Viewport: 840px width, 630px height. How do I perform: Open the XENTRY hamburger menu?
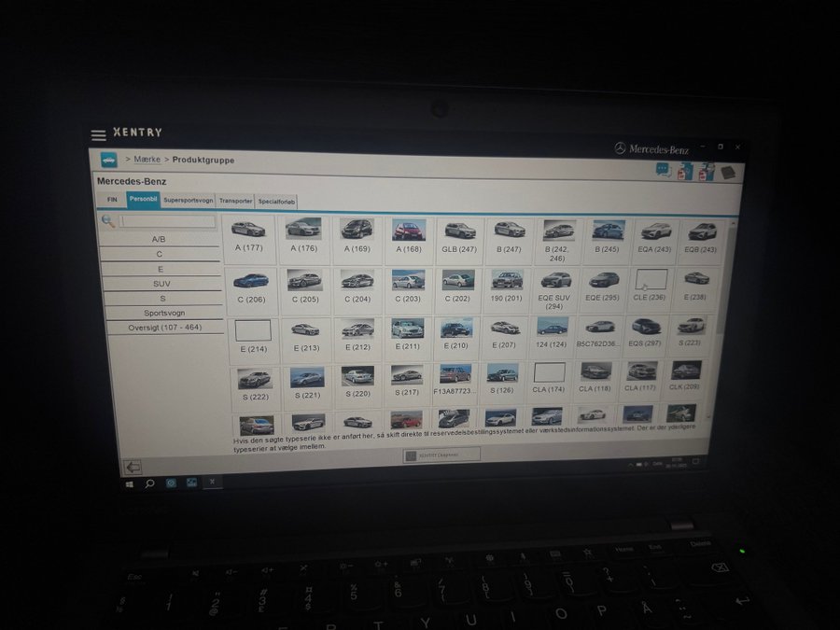98,135
